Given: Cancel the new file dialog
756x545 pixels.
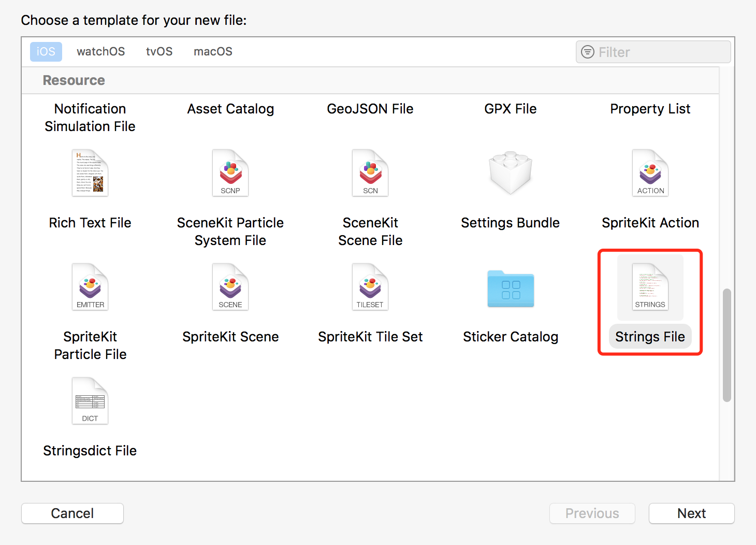Looking at the screenshot, I should pos(72,513).
